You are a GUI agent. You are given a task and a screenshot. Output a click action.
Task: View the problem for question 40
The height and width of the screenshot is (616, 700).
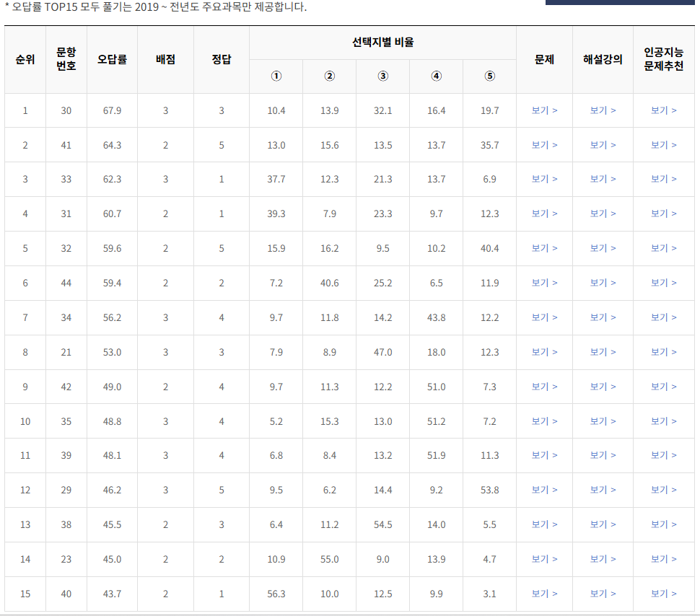coord(543,594)
